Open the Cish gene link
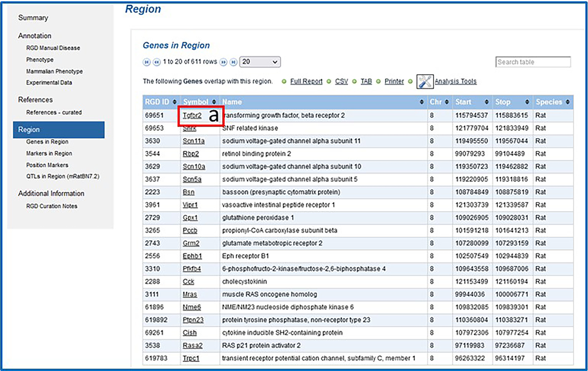The image size is (588, 371). 190,333
